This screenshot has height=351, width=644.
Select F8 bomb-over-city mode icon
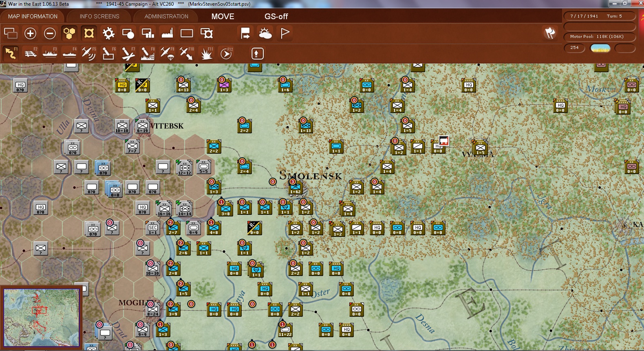point(148,53)
